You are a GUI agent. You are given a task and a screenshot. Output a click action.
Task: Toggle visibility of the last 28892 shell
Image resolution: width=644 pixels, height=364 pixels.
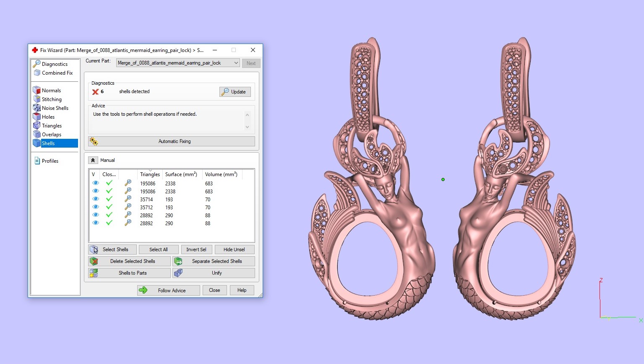point(96,223)
